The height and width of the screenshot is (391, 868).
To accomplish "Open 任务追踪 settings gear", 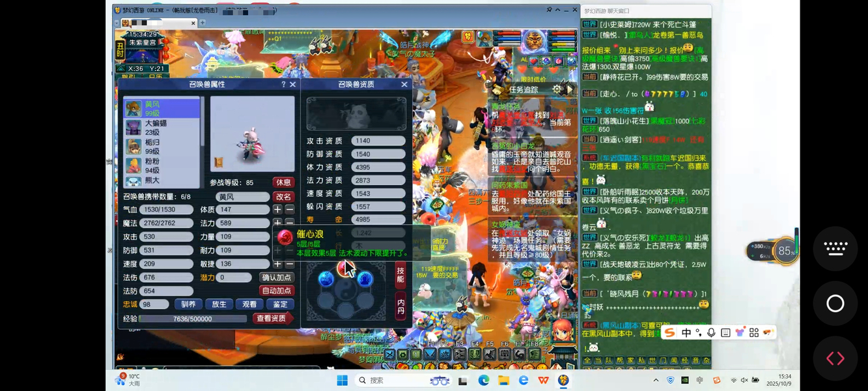I will (557, 89).
